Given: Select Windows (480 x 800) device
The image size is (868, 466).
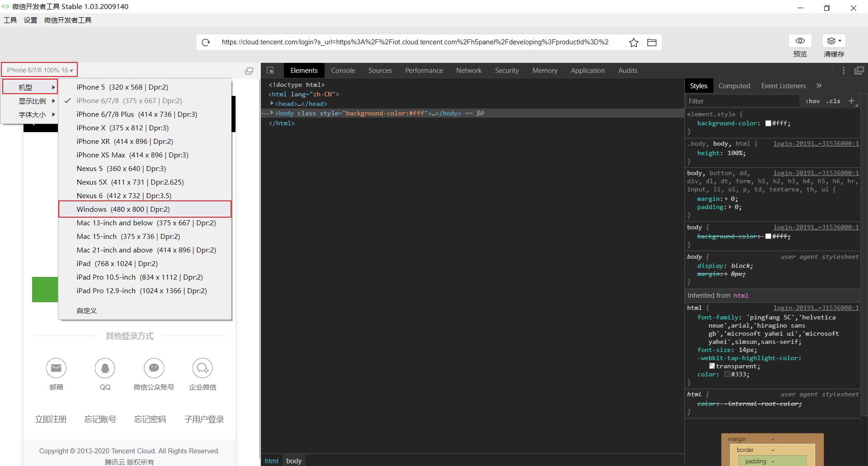Looking at the screenshot, I should 145,209.
